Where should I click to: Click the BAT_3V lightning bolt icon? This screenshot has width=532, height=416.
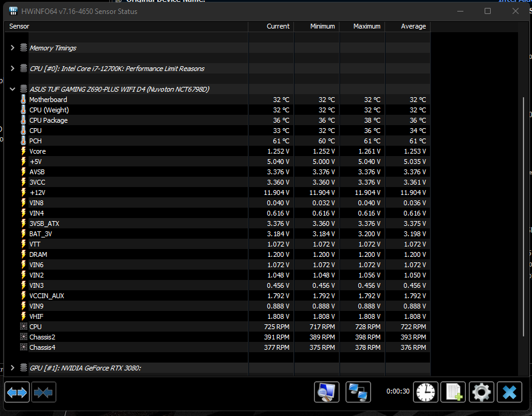(23, 233)
